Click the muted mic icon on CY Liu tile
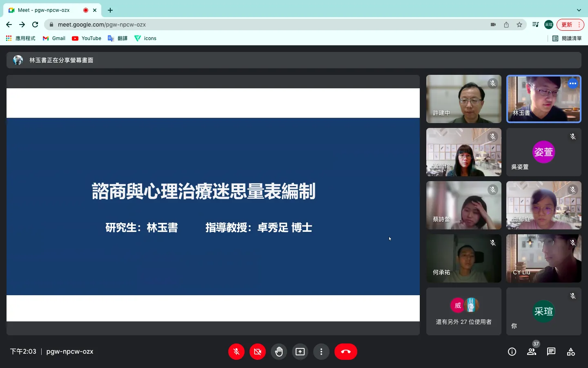Viewport: 588px width, 368px height. [x=573, y=243]
